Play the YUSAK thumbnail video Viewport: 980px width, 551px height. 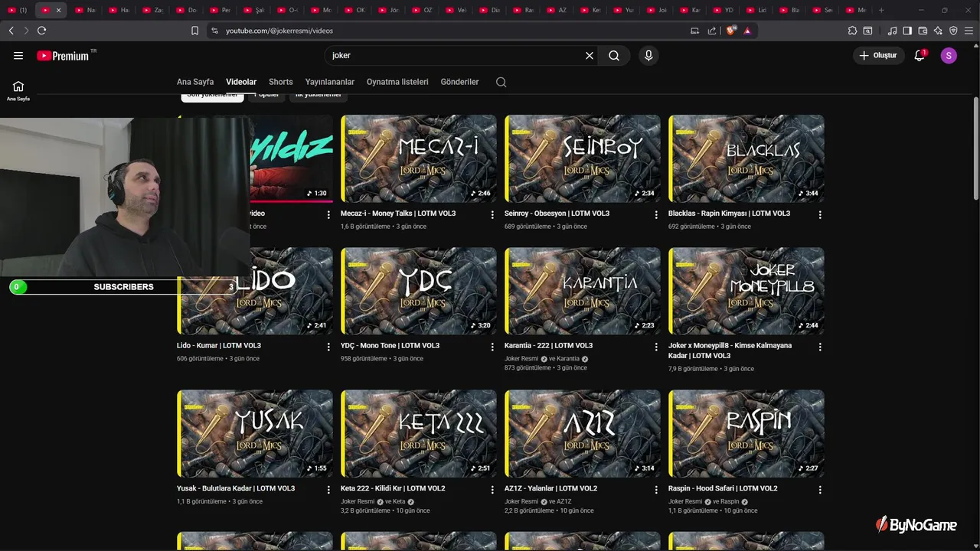pyautogui.click(x=255, y=434)
